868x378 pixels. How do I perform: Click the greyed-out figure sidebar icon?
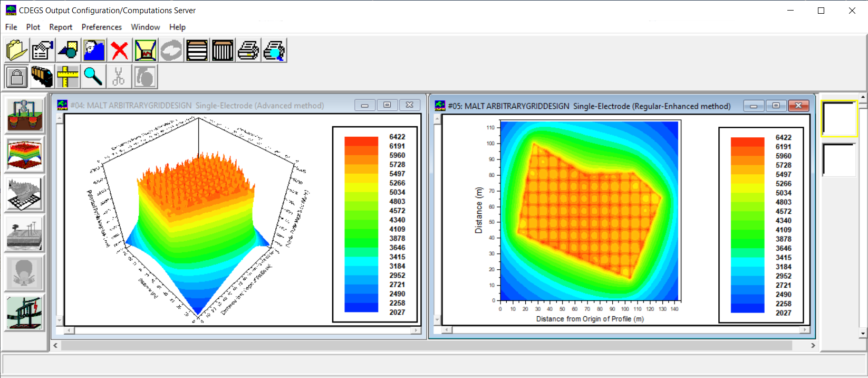[25, 273]
